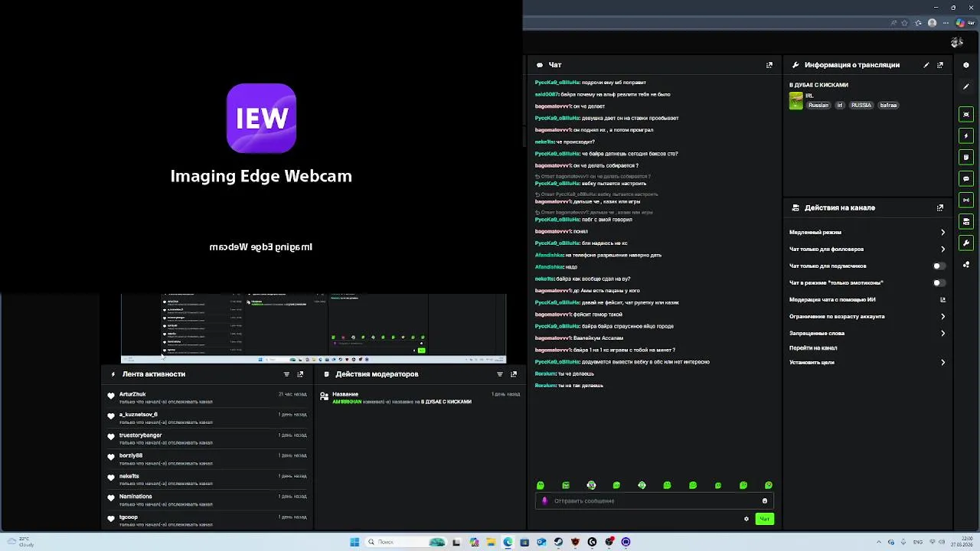Open chat settings gear icon
The image size is (980, 551).
pos(746,519)
